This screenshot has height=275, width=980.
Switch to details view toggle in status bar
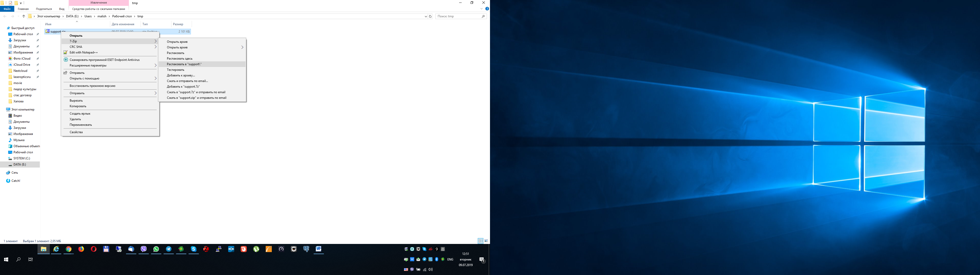(481, 241)
